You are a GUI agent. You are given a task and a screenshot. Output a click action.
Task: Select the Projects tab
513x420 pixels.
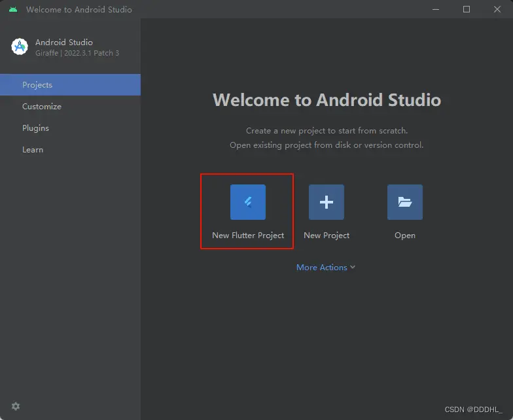(x=71, y=85)
